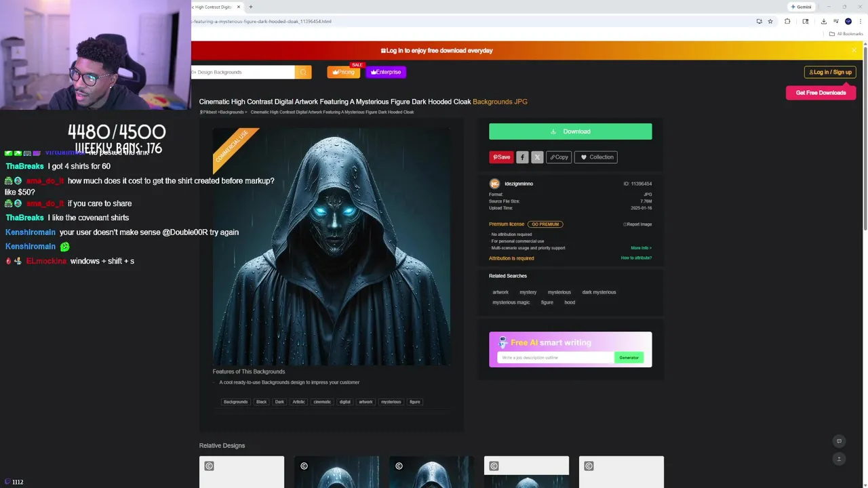Open a new browser tab

coord(251,7)
